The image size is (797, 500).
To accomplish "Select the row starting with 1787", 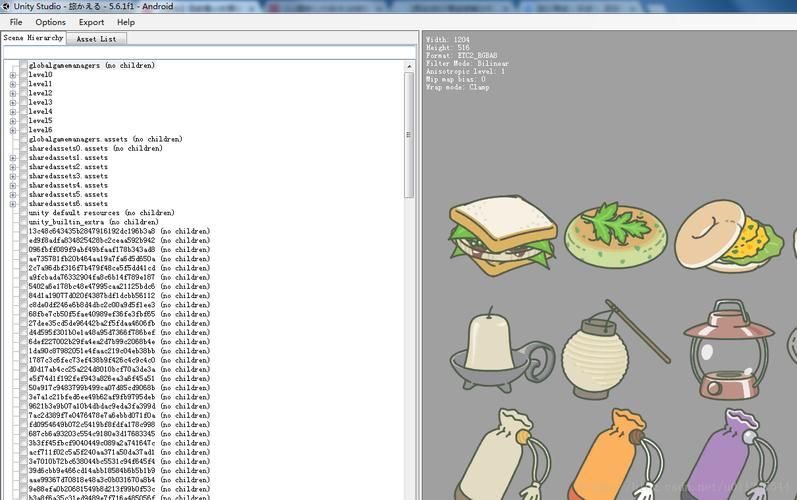I will tap(119, 360).
